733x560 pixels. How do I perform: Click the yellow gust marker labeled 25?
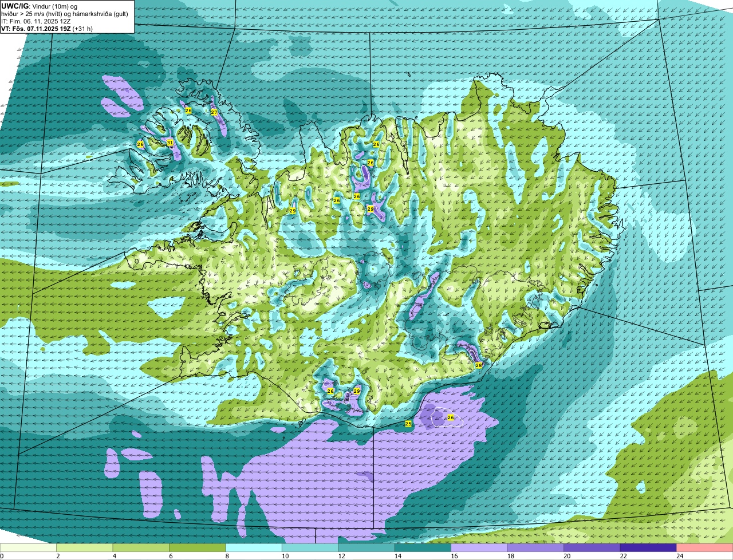coord(408,424)
